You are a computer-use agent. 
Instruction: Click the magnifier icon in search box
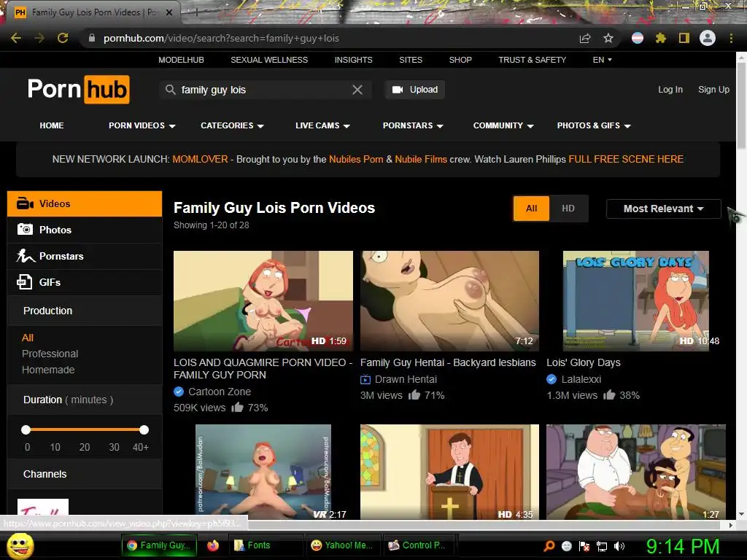pyautogui.click(x=170, y=90)
